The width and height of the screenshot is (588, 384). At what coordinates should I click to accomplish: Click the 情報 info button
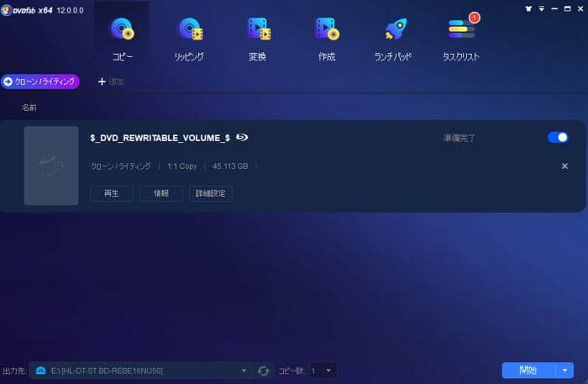pyautogui.click(x=161, y=193)
